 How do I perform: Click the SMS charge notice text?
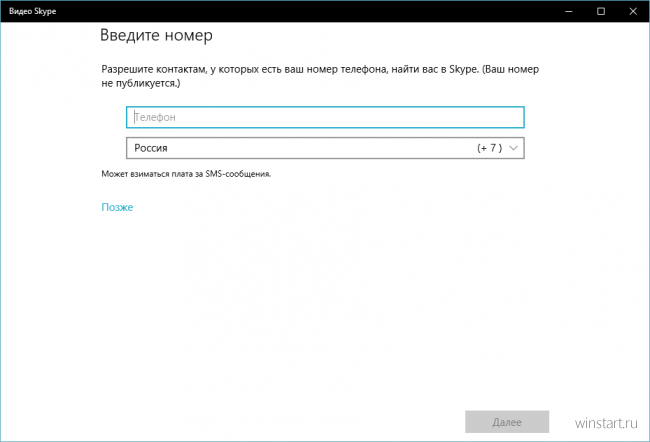(186, 174)
